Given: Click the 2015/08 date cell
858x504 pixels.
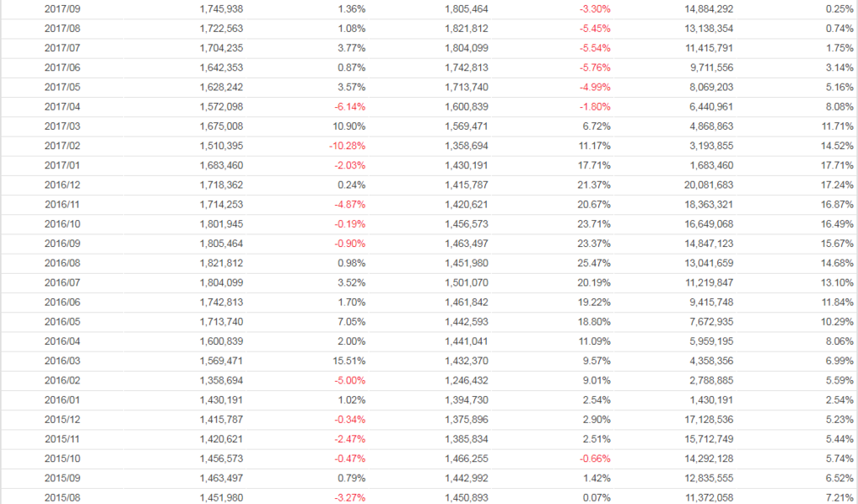Looking at the screenshot, I should (x=62, y=498).
